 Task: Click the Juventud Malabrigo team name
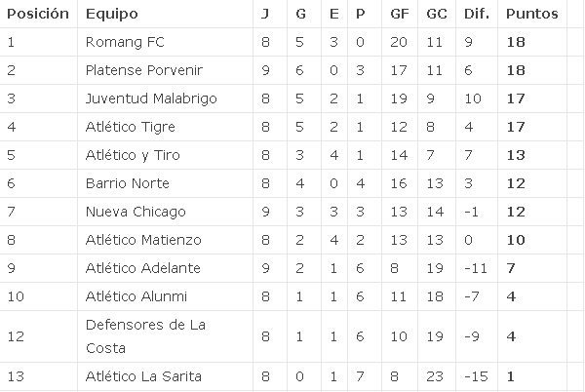click(x=151, y=98)
